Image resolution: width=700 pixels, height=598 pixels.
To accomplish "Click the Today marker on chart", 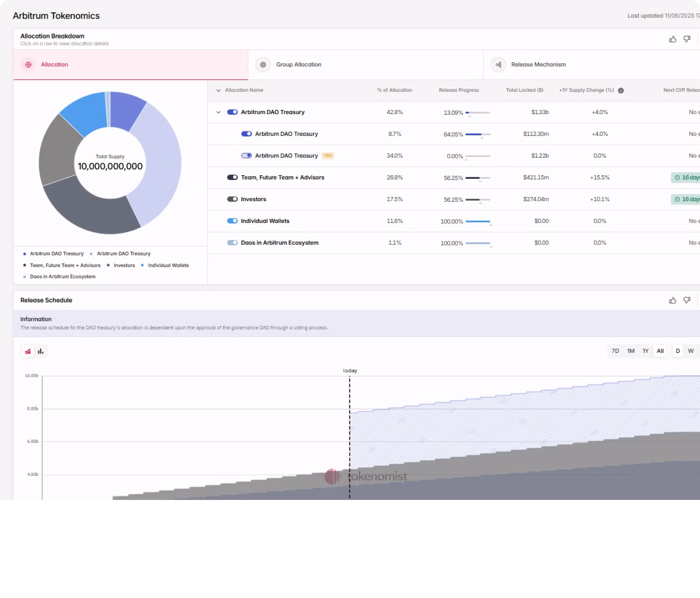I will pos(350,370).
